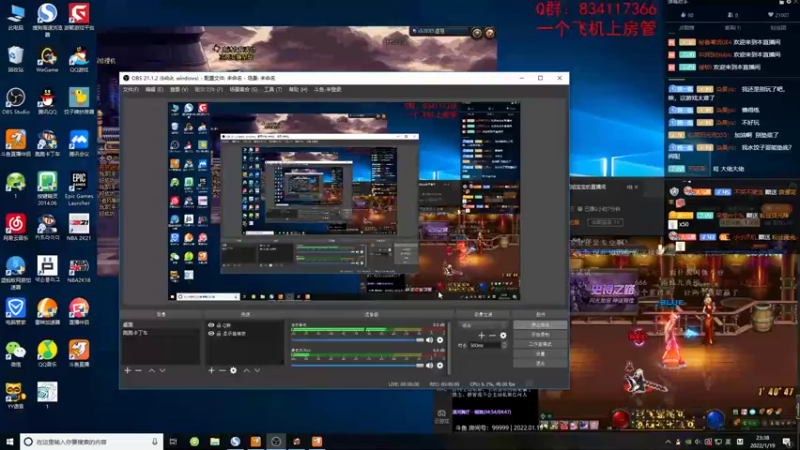Move source up with the up arrow
This screenshot has width=800, height=450.
(246, 370)
